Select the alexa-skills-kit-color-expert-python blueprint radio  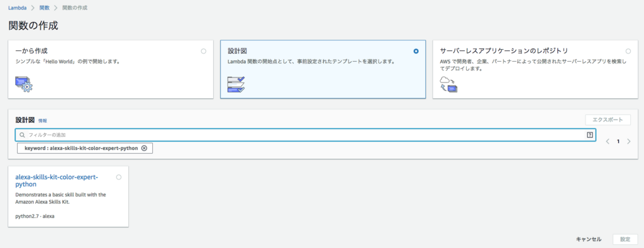[x=119, y=178]
